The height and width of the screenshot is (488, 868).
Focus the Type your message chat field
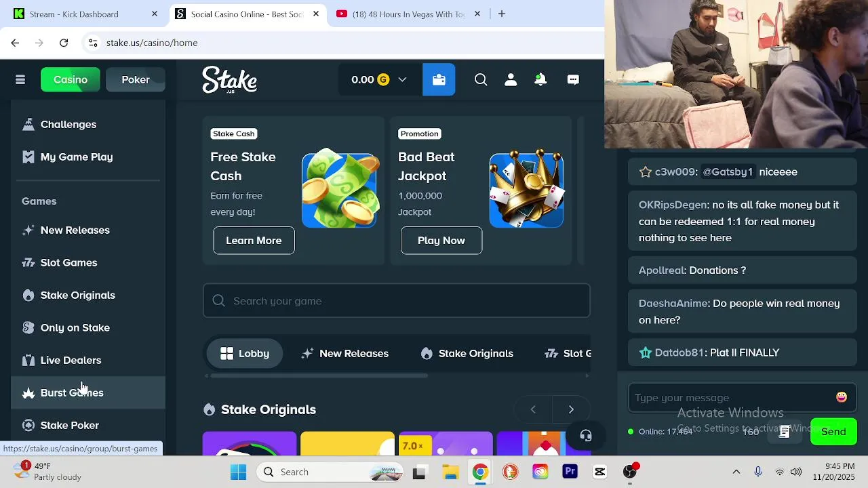pyautogui.click(x=731, y=398)
